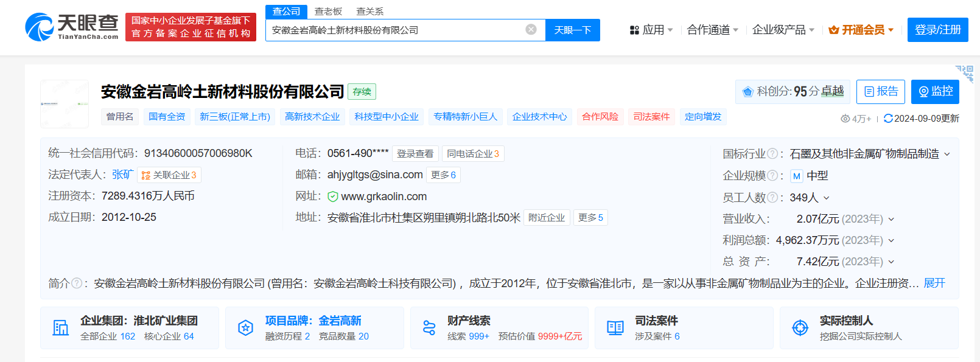The height and width of the screenshot is (362, 980).
Task: Click the 曾用名 tag
Action: pyautogui.click(x=120, y=117)
